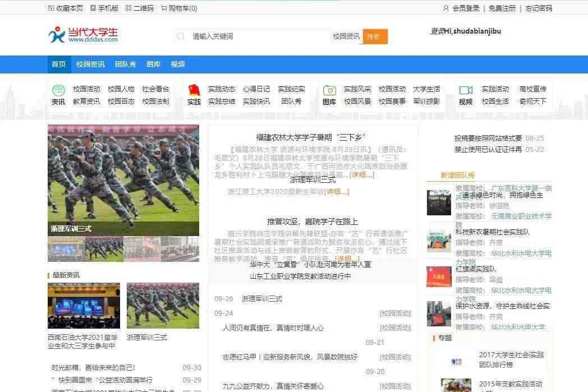Open the 手机版 mobile version icon
The height and width of the screenshot is (392, 588).
click(x=93, y=8)
